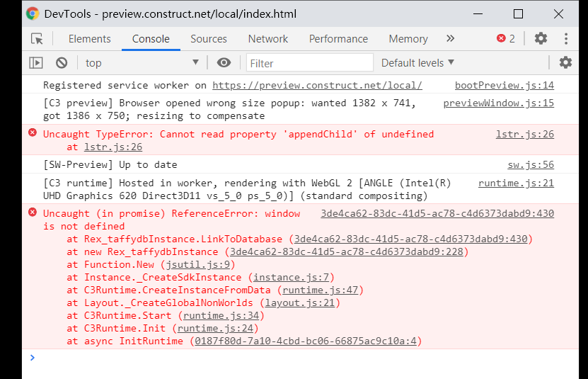Image resolution: width=588 pixels, height=379 pixels.
Task: Click error icon beside TypeError message
Action: (x=33, y=132)
